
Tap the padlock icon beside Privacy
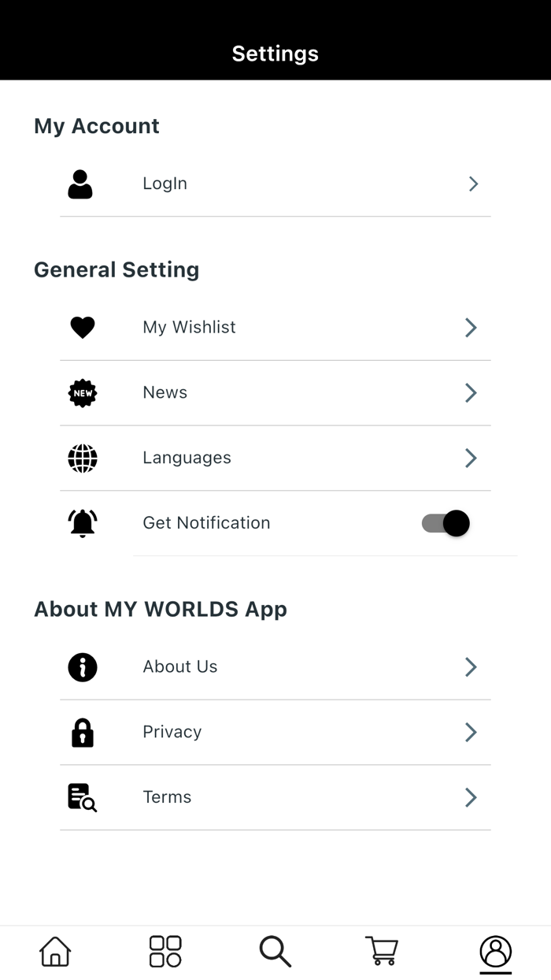click(x=82, y=732)
